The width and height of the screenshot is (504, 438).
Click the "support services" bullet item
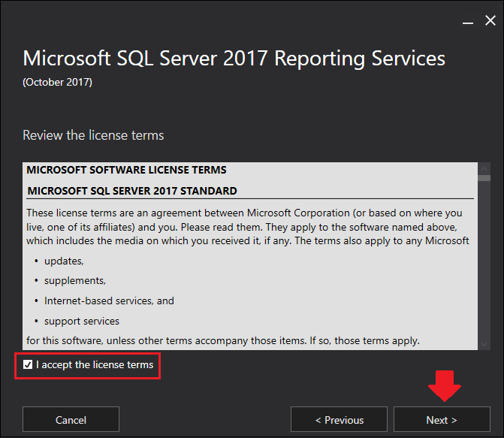point(82,322)
